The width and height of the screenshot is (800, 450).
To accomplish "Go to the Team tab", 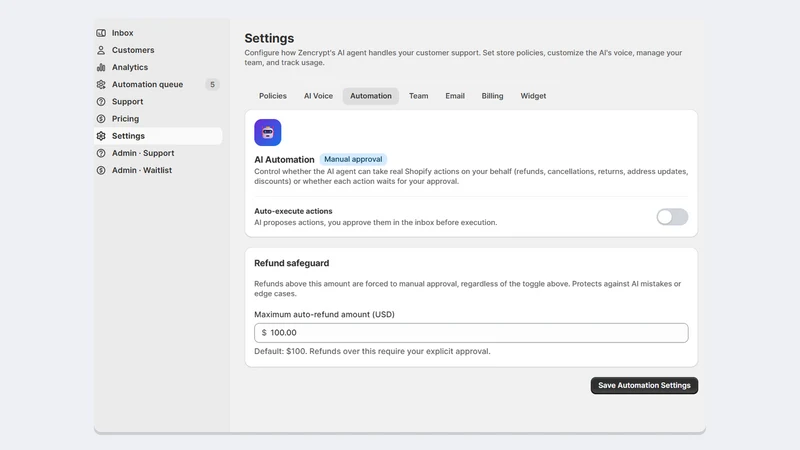I will coord(418,96).
